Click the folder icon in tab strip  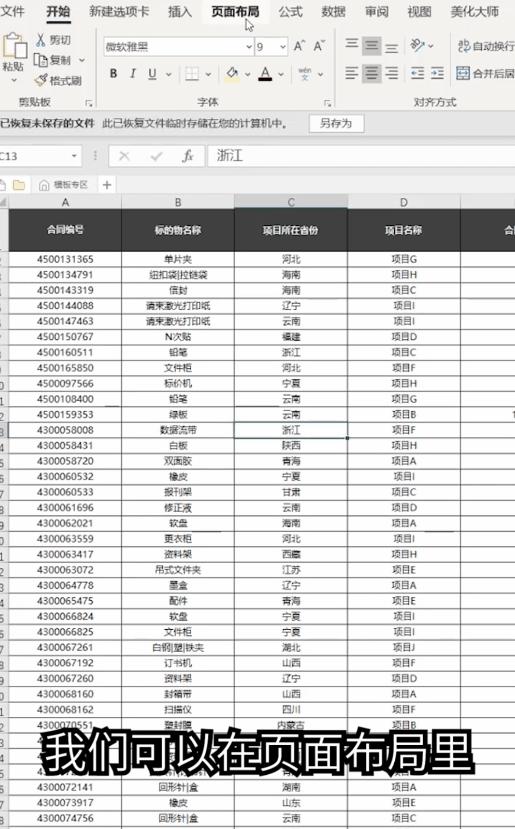[x=19, y=185]
